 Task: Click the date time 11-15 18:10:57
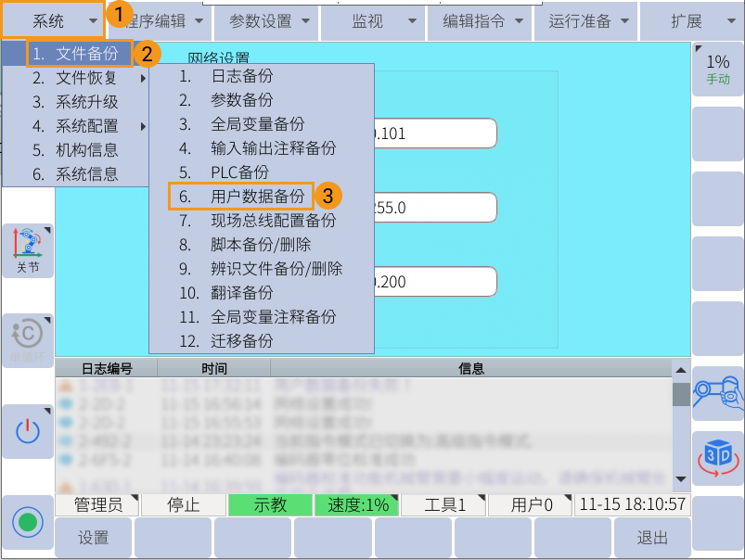(633, 504)
